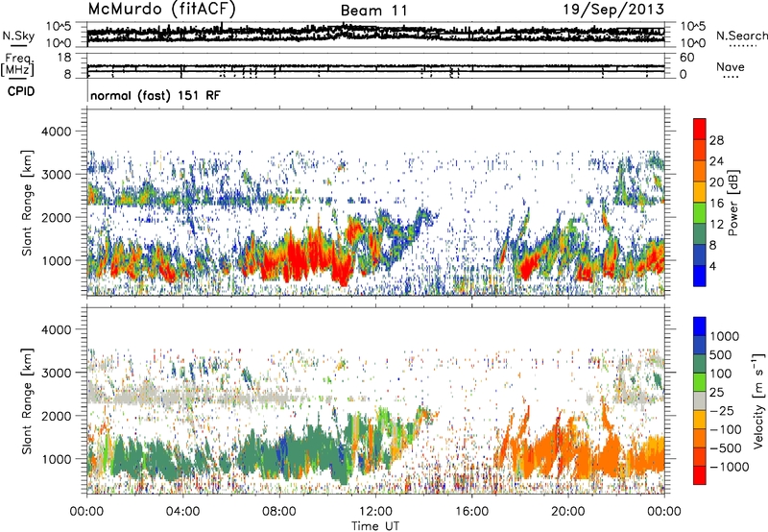This screenshot has width=768, height=532.
Task: Click the 12:00 time tick label
Action: (x=375, y=512)
